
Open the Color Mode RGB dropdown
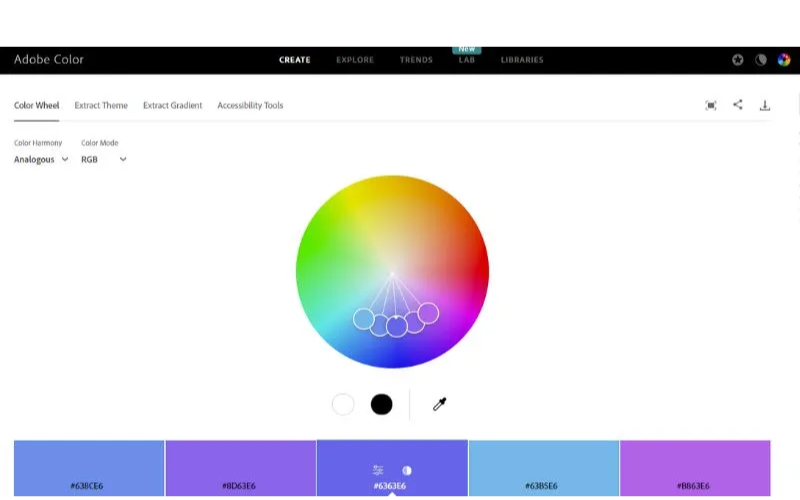point(104,159)
